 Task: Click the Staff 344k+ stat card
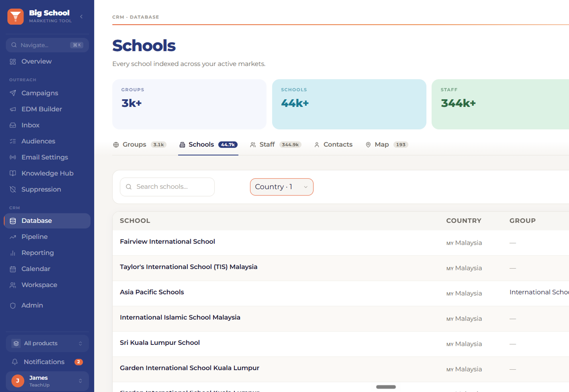click(x=500, y=104)
